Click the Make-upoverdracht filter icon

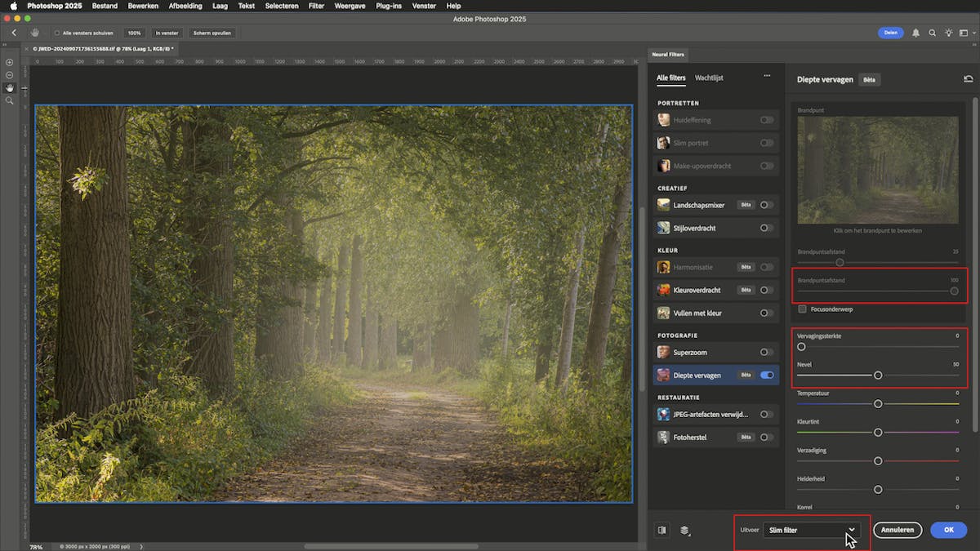tap(664, 166)
